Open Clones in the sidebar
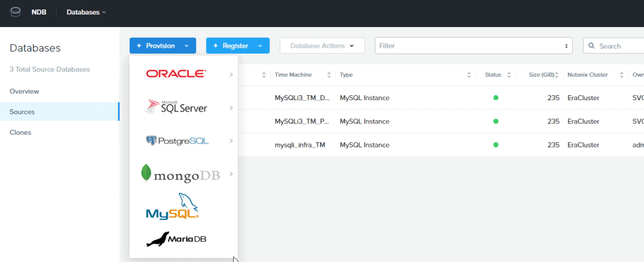 [20, 132]
